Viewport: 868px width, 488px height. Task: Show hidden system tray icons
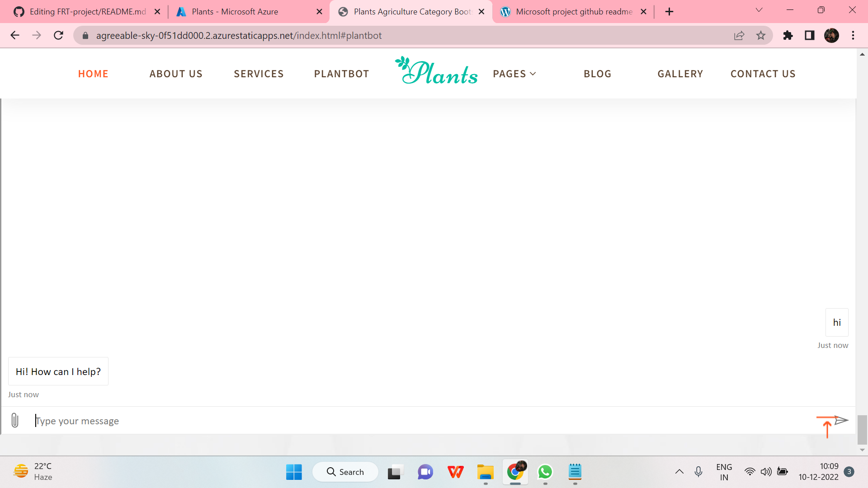679,472
